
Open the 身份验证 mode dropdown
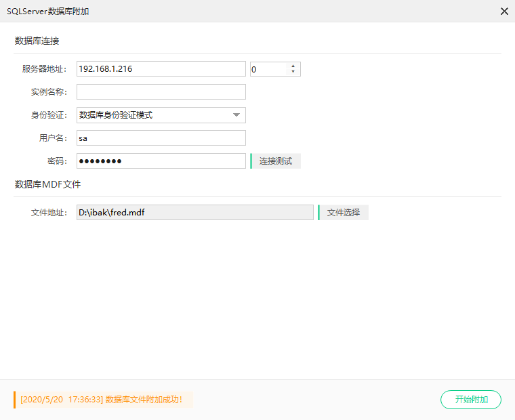(161, 115)
